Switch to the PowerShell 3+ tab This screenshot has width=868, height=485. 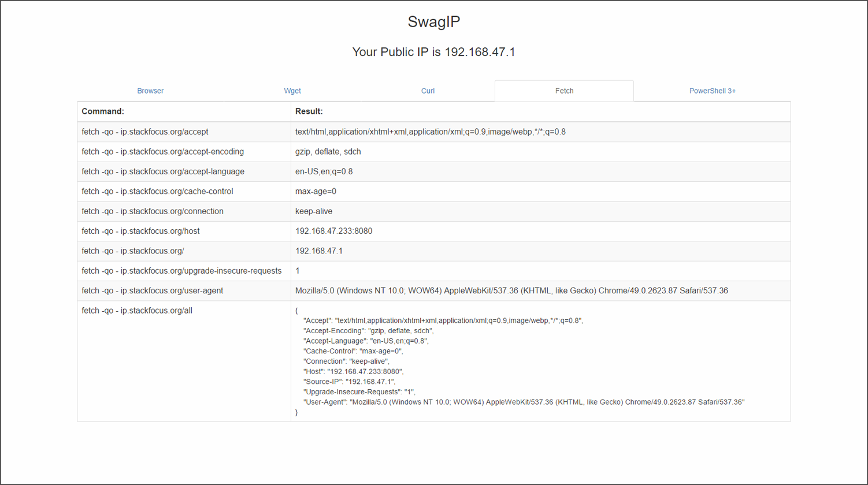point(712,91)
